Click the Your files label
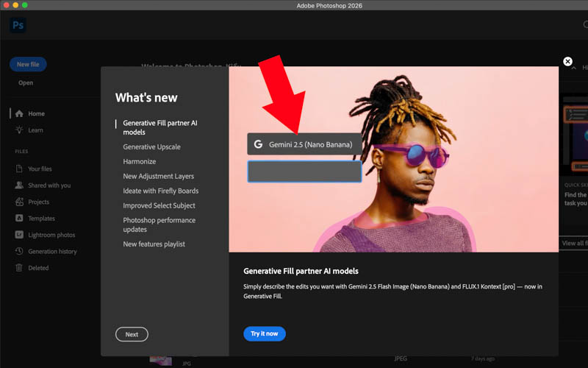 40,169
